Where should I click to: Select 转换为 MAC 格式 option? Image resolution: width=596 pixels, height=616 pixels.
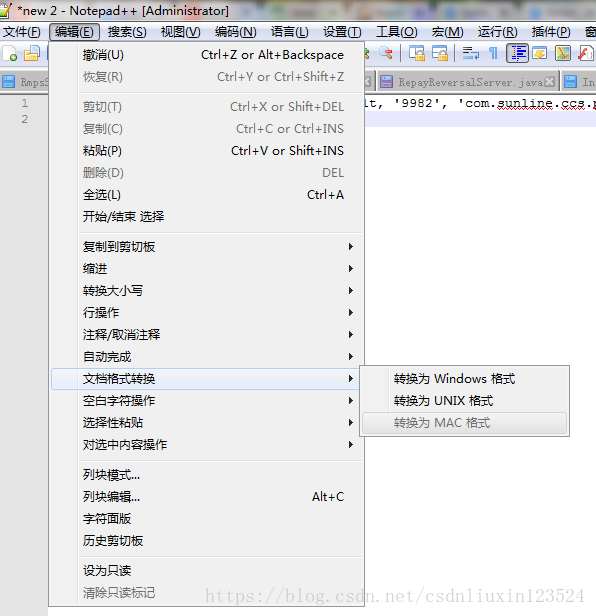464,423
